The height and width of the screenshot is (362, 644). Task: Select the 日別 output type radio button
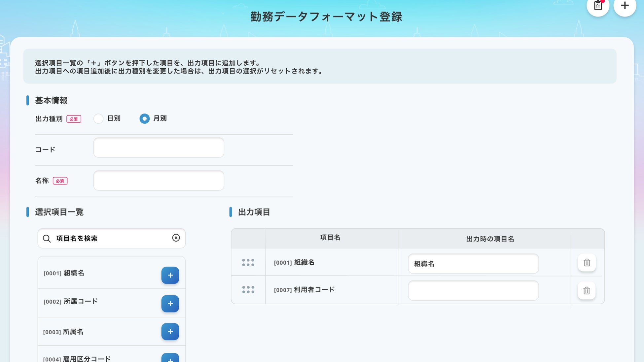(x=98, y=118)
